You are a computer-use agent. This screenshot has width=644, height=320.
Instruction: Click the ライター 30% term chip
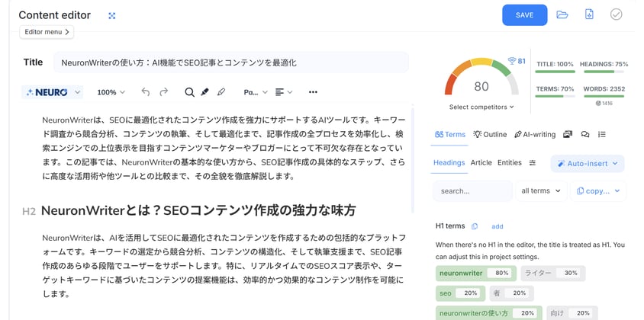point(553,274)
